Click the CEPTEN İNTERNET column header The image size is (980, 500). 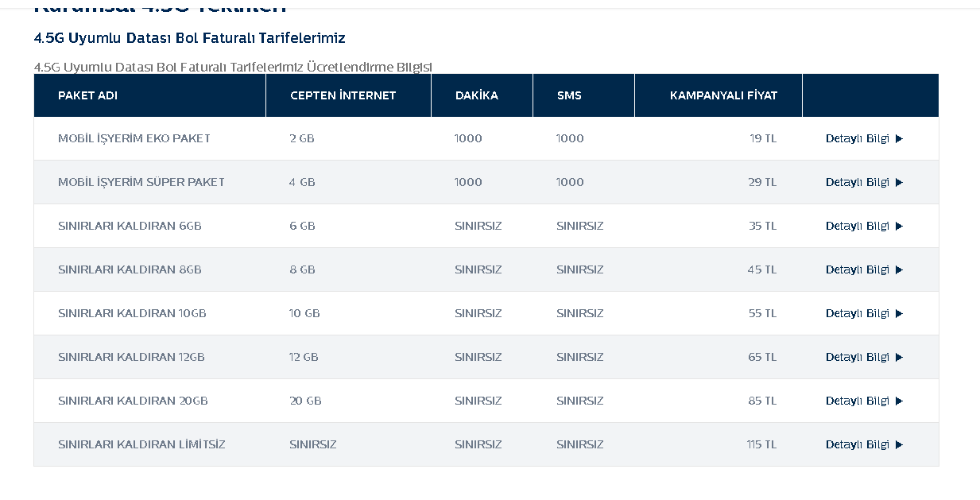pos(343,95)
